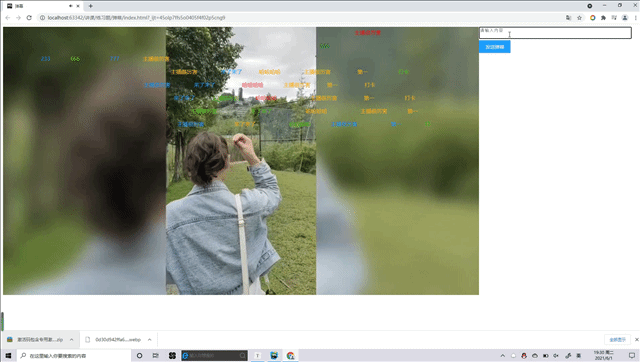Screen dimensions: 640x362
Task: Click the battery tray icon
Action: [x=545, y=355]
